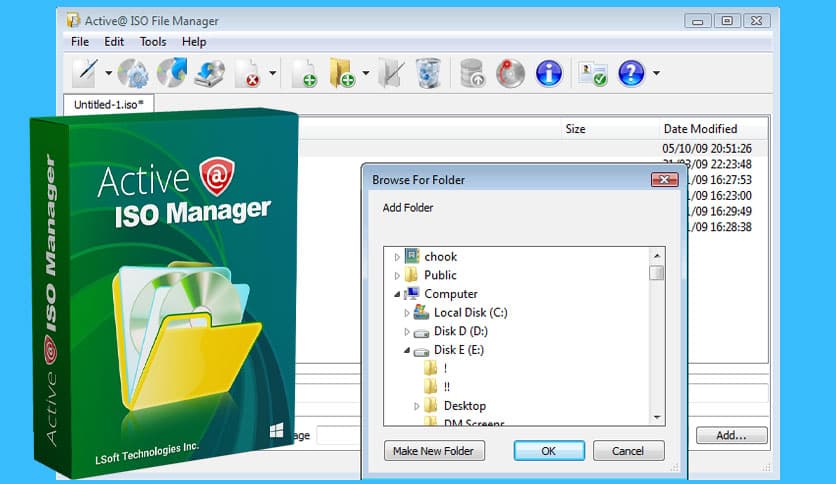Viewport: 836px width, 484px height.
Task: Expand the Local Disk (C:) node
Action: pyautogui.click(x=407, y=313)
